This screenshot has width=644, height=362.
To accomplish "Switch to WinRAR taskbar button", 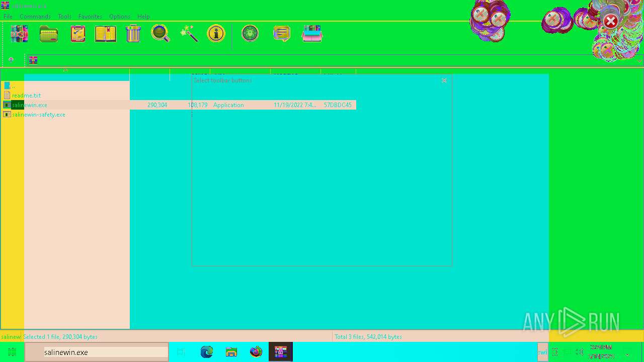I will click(x=281, y=352).
